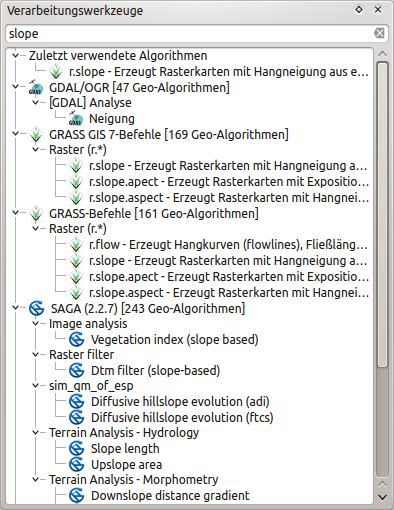Click the r.slope.aspect icon under GRASS-Befehle Raster
This screenshot has width=394, height=510.
click(x=76, y=293)
